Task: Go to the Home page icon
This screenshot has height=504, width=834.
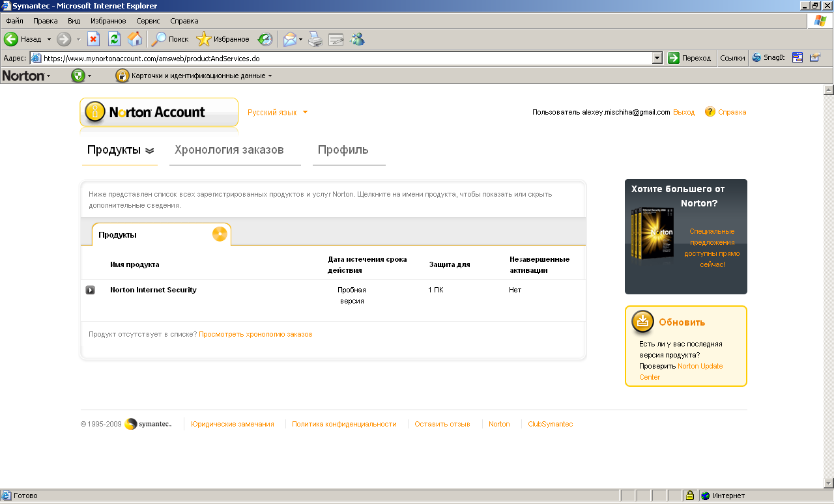Action: point(135,39)
